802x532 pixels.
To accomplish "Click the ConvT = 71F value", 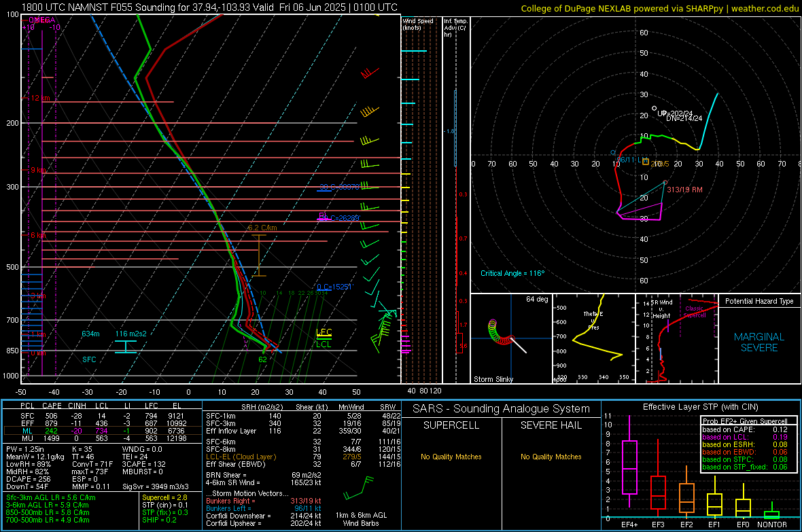I will click(x=92, y=464).
